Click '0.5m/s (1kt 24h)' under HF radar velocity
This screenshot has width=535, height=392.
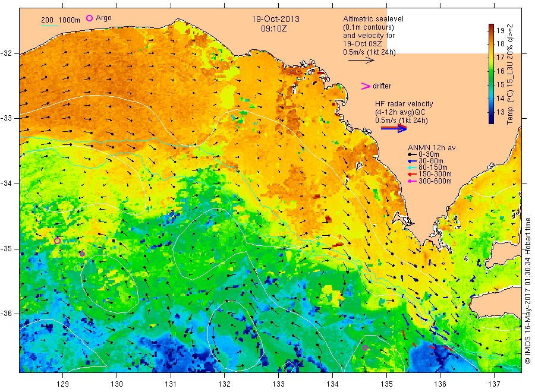click(401, 121)
